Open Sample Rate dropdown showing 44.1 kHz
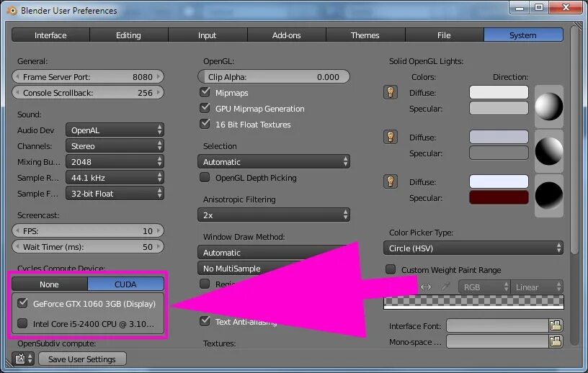 coord(115,177)
